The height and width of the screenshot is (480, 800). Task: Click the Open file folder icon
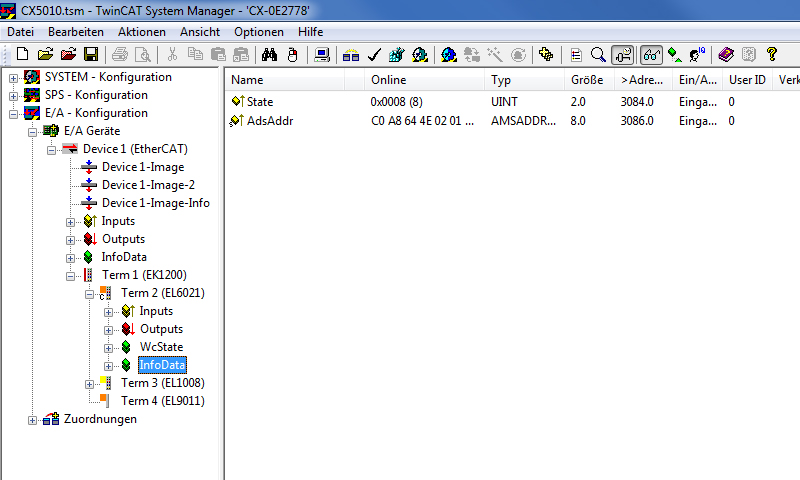[45, 54]
